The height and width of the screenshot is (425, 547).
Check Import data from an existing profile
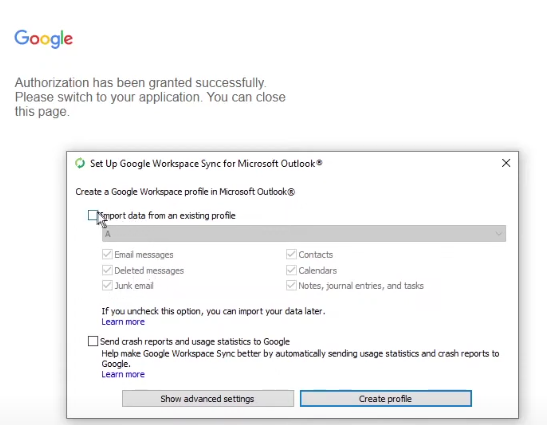pyautogui.click(x=93, y=215)
